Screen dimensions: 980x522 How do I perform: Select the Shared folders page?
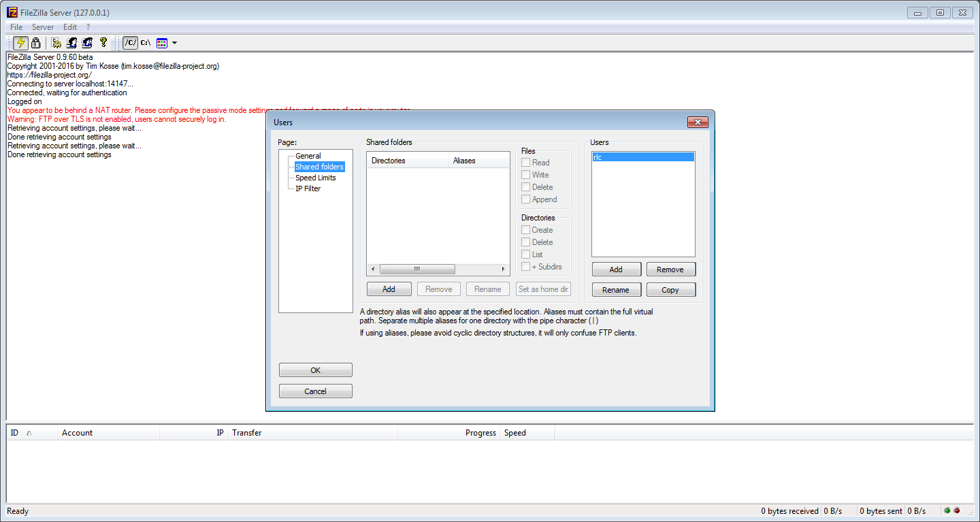coord(319,167)
